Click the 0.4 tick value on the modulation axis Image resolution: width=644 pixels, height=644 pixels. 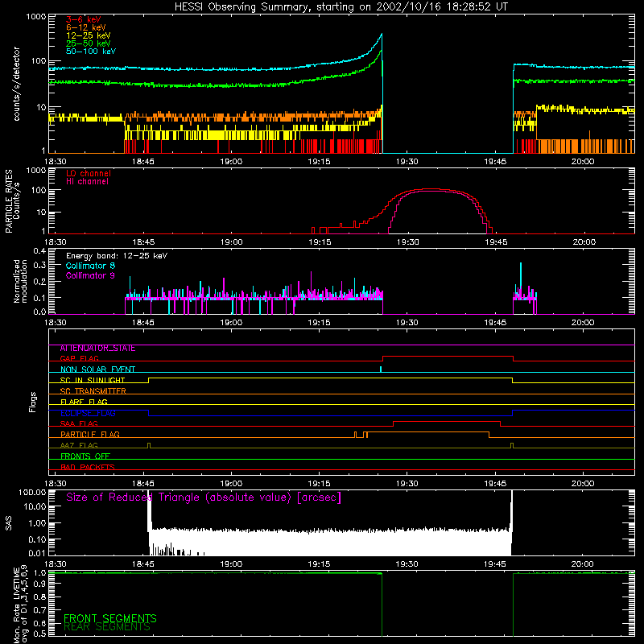click(39, 251)
